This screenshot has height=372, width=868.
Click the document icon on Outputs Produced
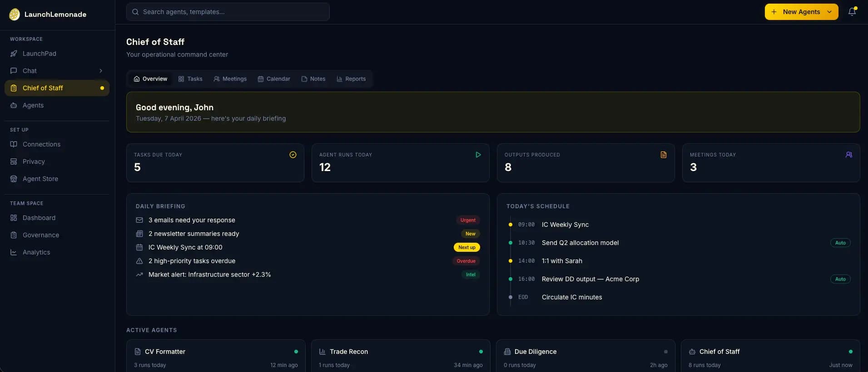point(664,155)
